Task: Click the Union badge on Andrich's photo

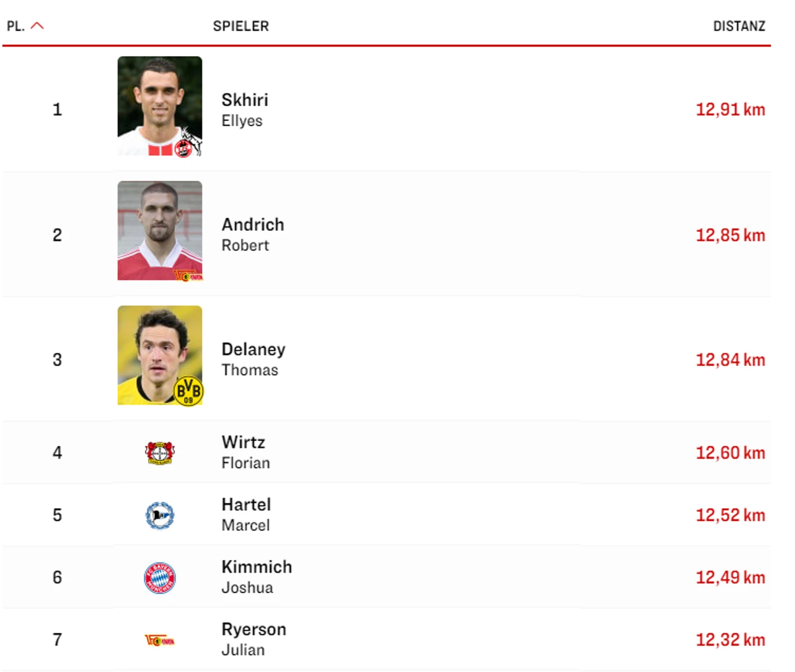Action: pyautogui.click(x=188, y=276)
